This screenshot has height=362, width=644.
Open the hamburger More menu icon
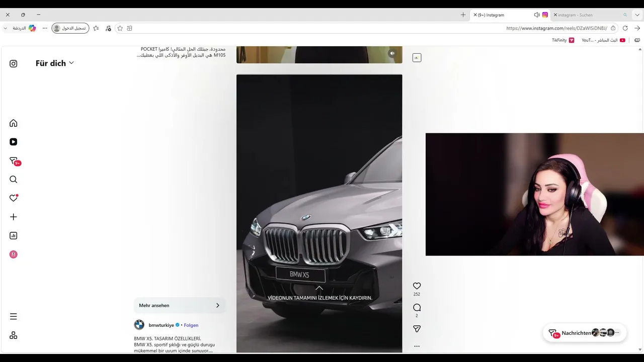pyautogui.click(x=14, y=316)
